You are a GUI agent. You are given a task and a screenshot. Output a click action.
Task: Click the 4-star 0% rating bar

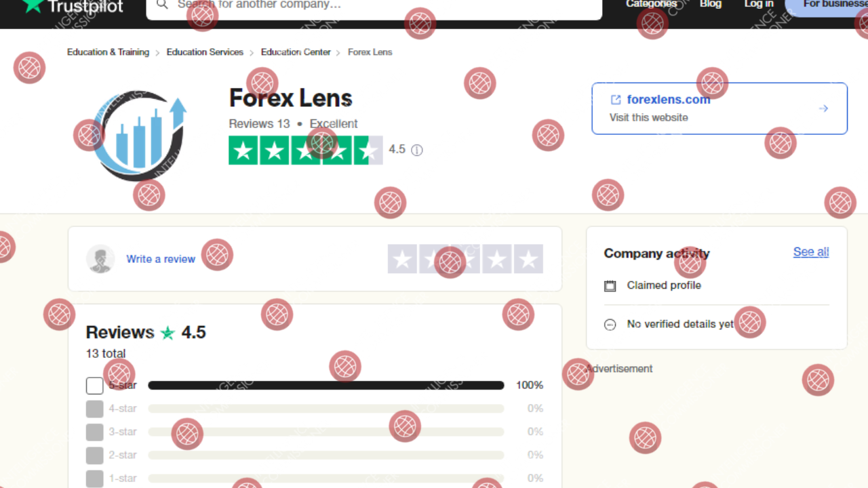point(326,409)
